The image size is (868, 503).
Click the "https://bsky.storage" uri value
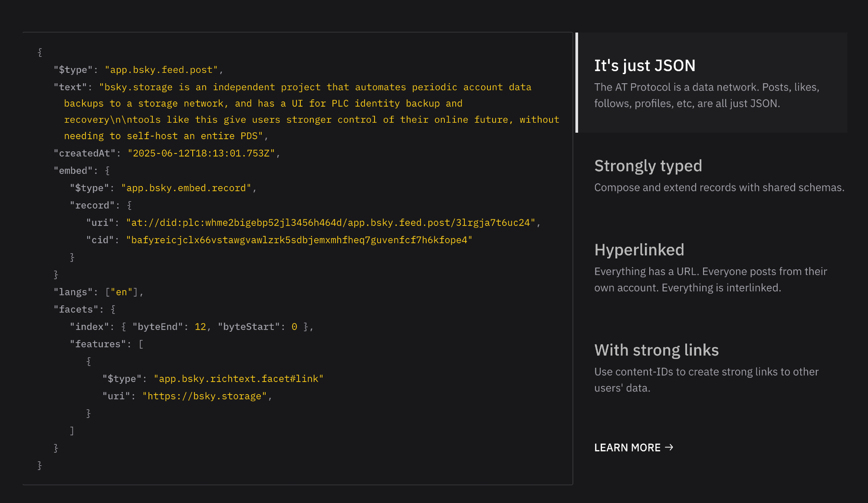[204, 396]
